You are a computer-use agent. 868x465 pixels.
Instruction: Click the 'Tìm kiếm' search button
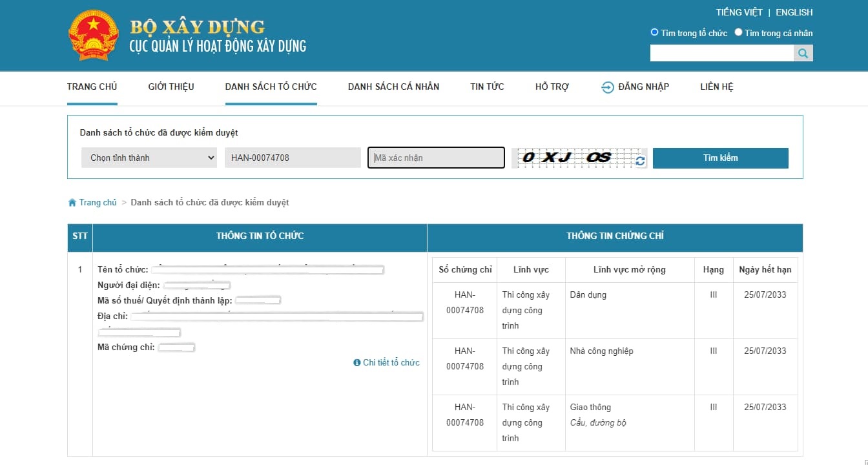pyautogui.click(x=720, y=158)
